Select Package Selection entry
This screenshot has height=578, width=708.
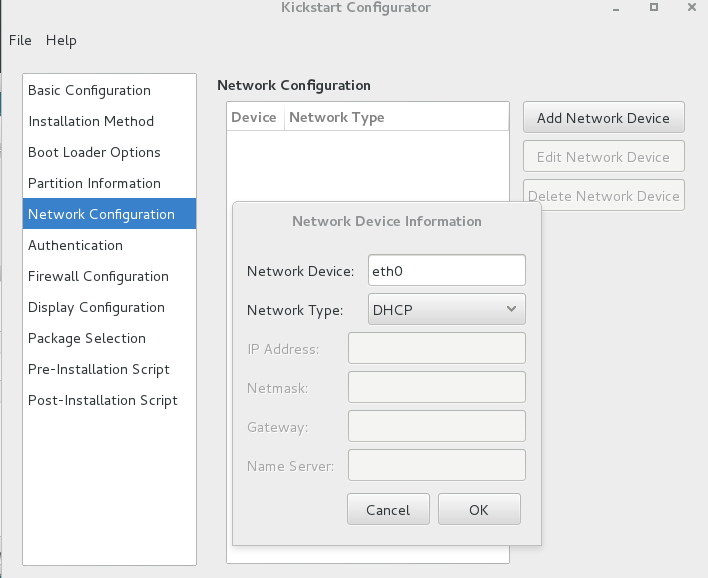pos(109,338)
